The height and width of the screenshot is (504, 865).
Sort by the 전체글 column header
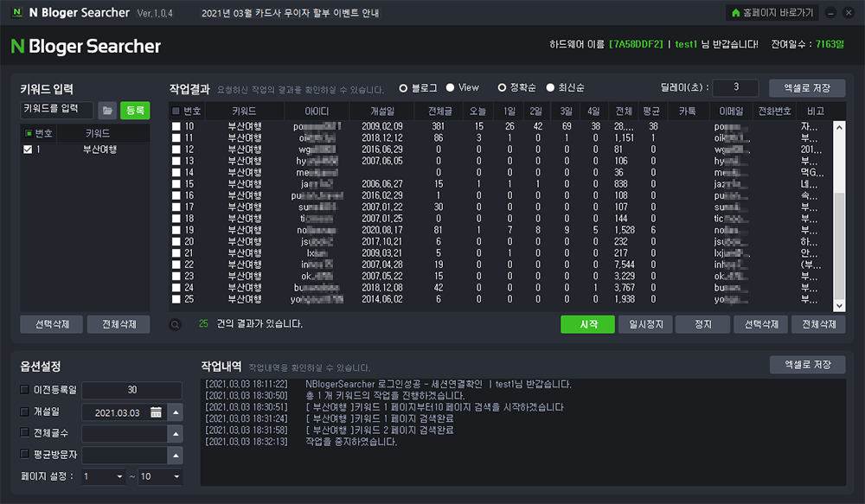(439, 112)
